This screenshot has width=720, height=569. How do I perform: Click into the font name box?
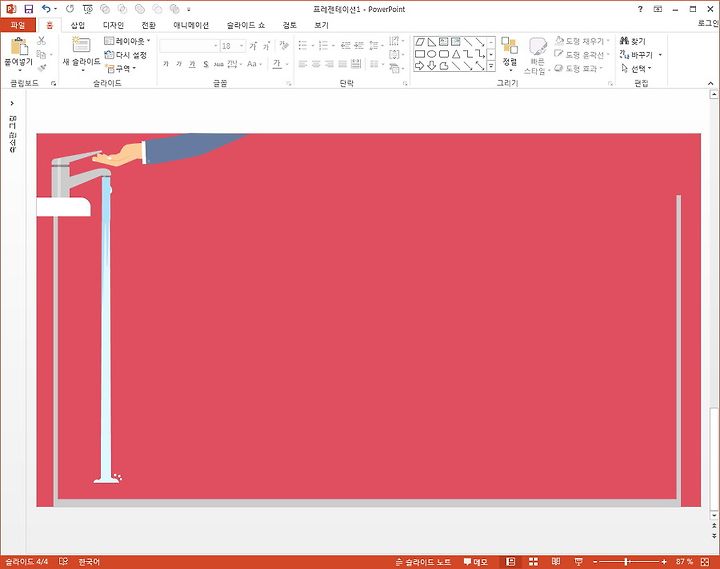click(189, 46)
